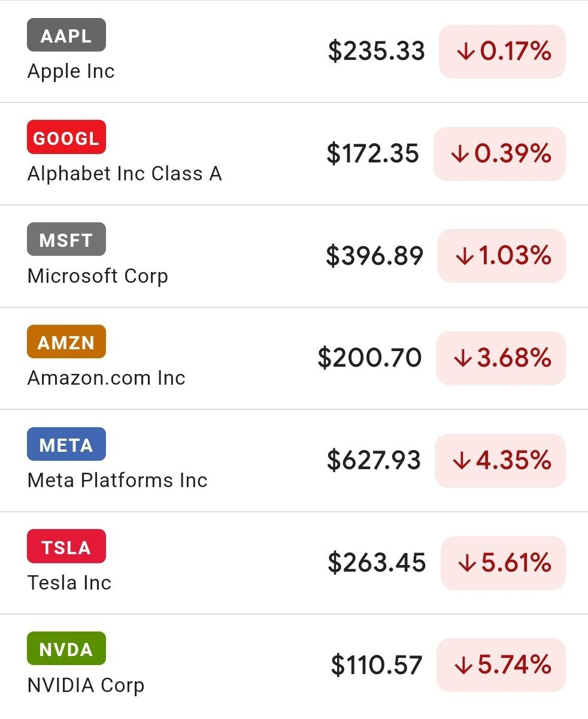
Task: Click the $110.57 NVIDIA price
Action: (377, 665)
